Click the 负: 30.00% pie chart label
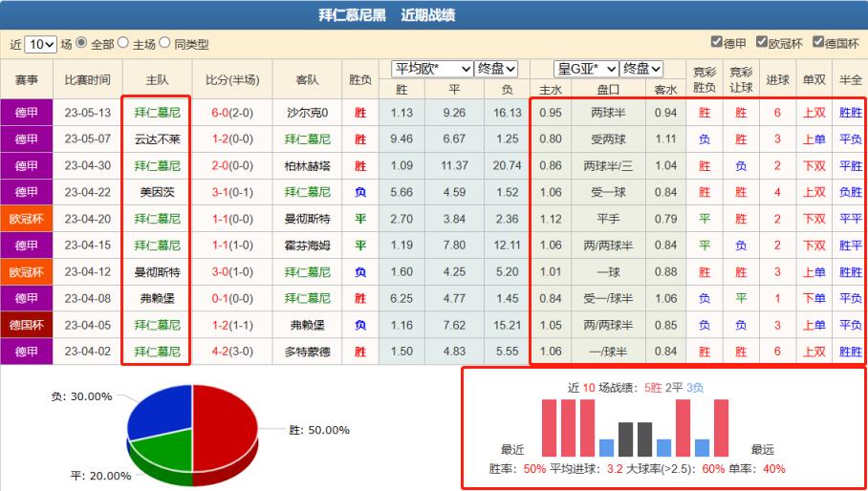The width and height of the screenshot is (868, 491). (x=81, y=396)
